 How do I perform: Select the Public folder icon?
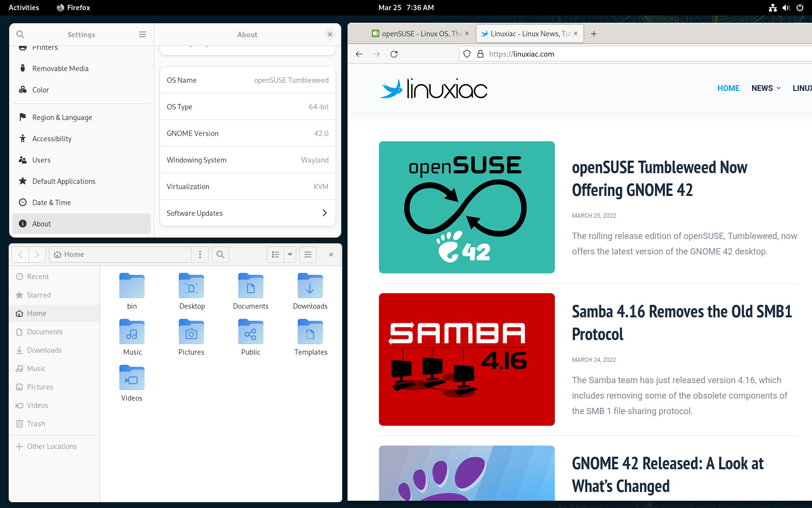click(251, 332)
